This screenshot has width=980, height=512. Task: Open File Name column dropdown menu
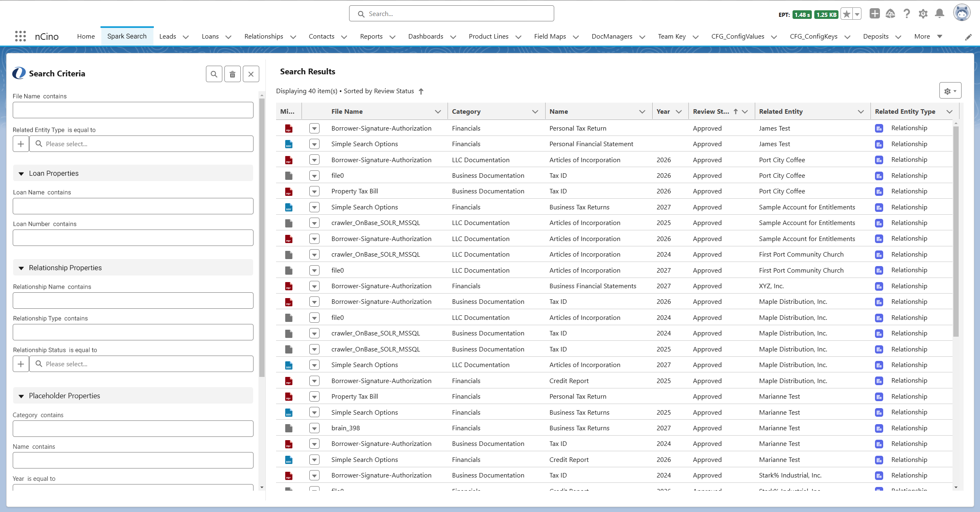pyautogui.click(x=438, y=112)
